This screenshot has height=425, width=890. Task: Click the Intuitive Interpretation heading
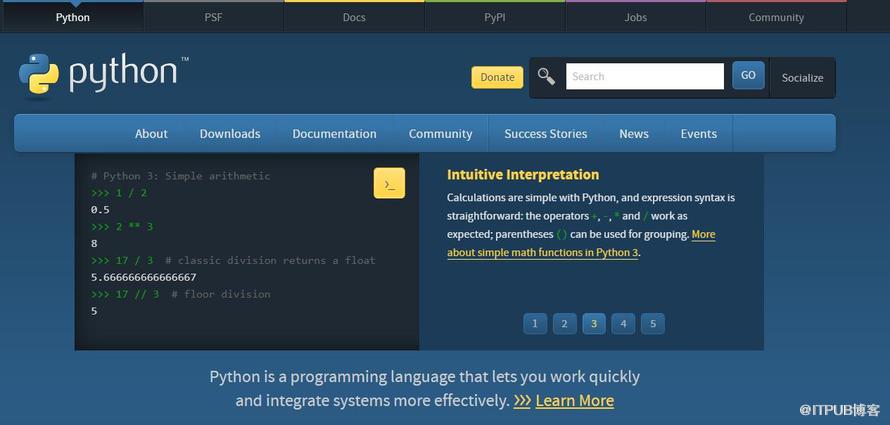pyautogui.click(x=523, y=175)
